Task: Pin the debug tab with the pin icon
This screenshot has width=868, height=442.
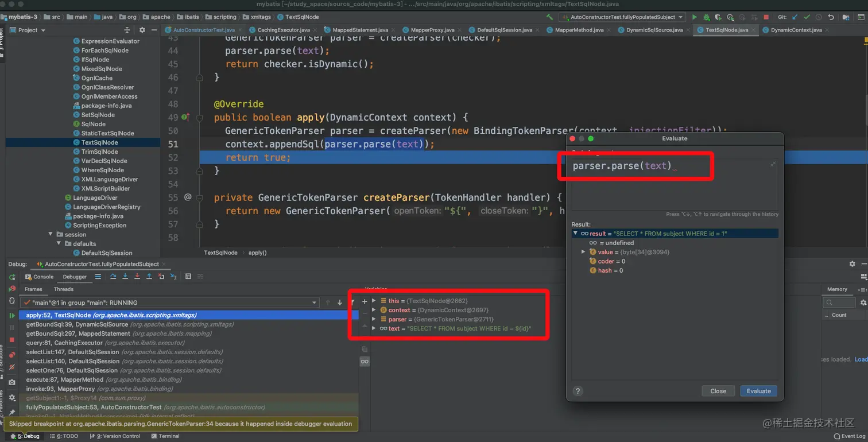Action: (12, 412)
